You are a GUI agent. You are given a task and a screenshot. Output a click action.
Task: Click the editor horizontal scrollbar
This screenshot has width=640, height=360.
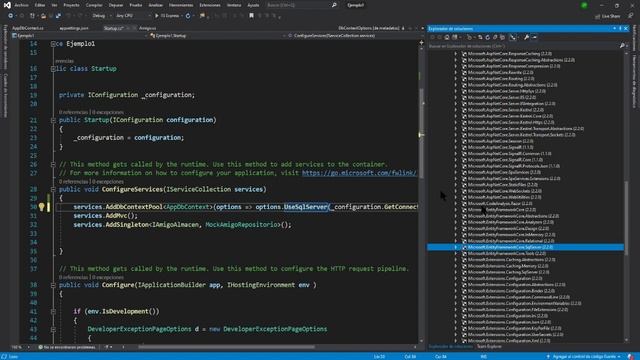tap(227, 347)
